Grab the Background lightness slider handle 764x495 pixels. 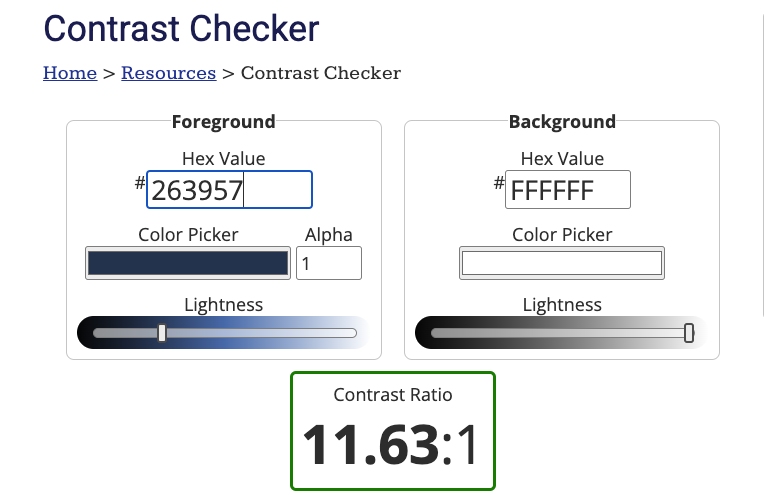point(689,333)
